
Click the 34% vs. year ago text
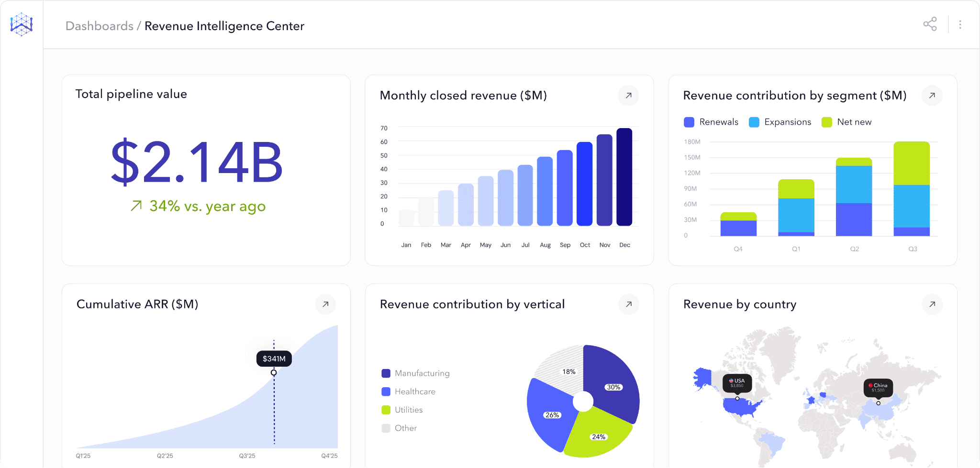207,206
